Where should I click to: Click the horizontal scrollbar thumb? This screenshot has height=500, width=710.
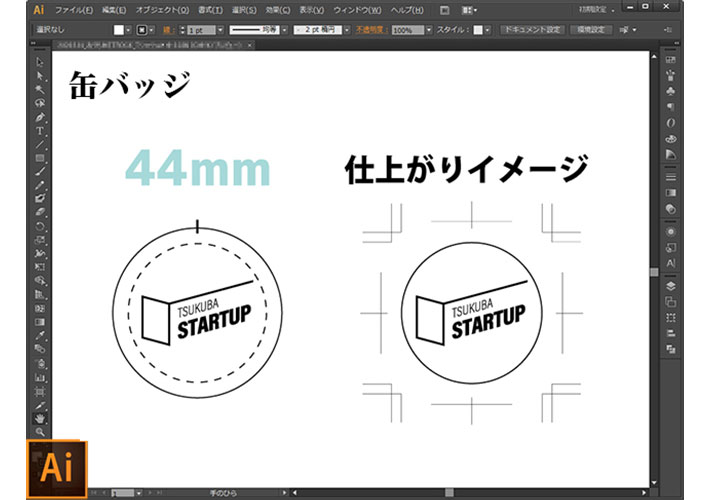pos(449,492)
